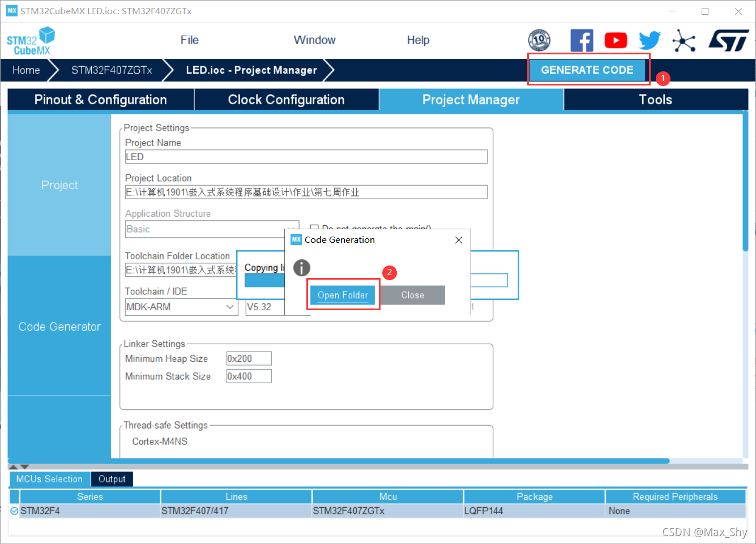Click the ST community network icon
Viewport: 756px width, 544px height.
(684, 41)
